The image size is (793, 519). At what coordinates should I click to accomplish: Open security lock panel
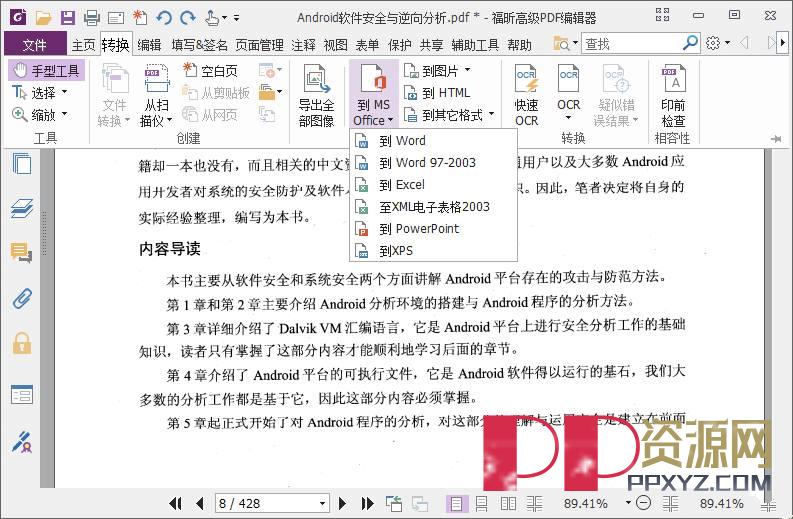[x=22, y=343]
